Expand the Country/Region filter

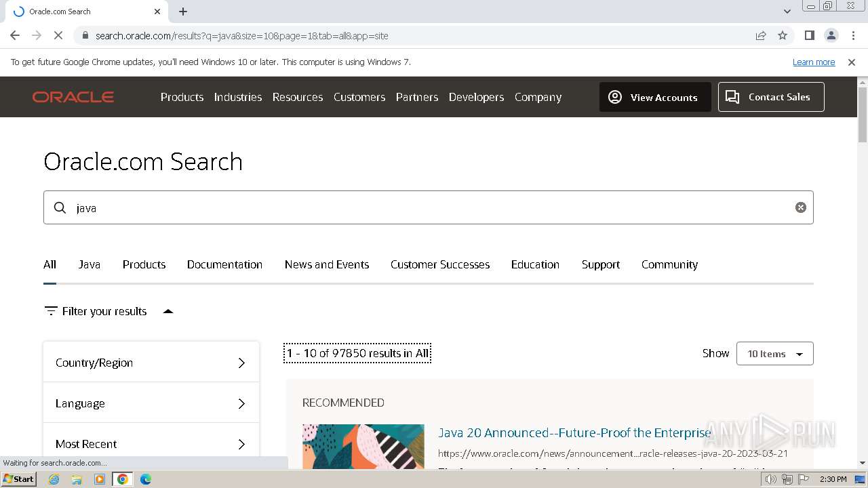click(151, 363)
